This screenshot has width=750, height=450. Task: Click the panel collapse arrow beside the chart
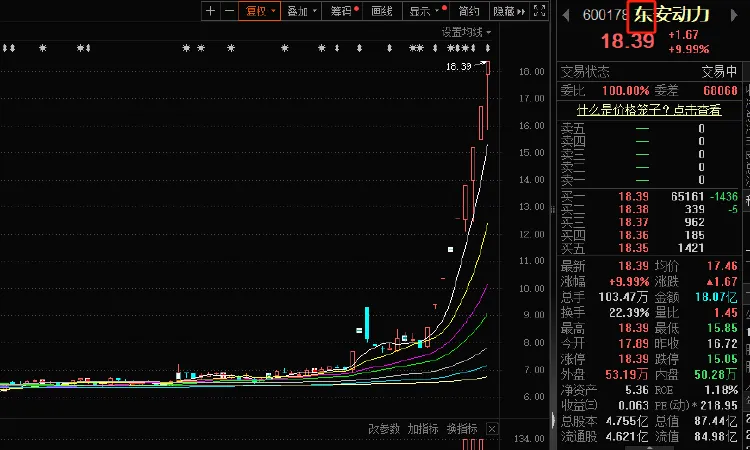point(553,210)
